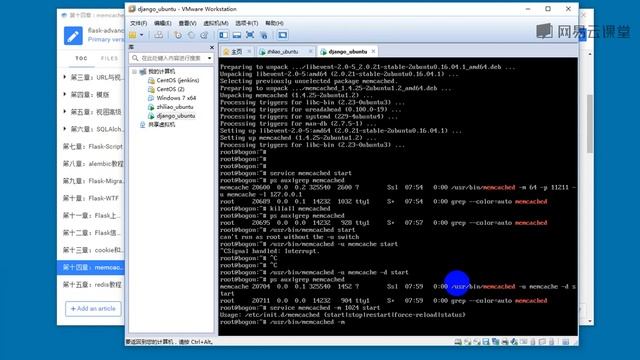This screenshot has width=640, height=360.
Task: Take a snapshot with the toolbar clock icon
Action: pyautogui.click(x=178, y=35)
